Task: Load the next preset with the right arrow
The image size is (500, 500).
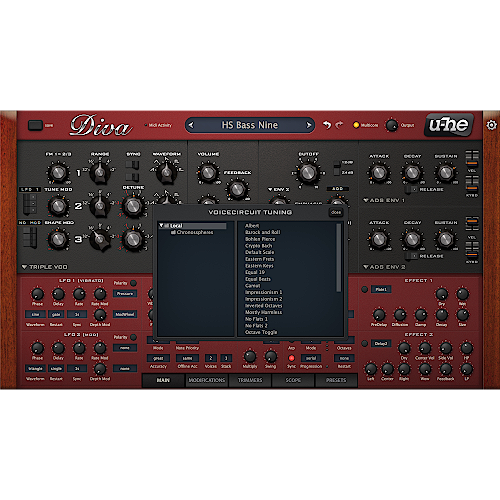Action: [308, 125]
